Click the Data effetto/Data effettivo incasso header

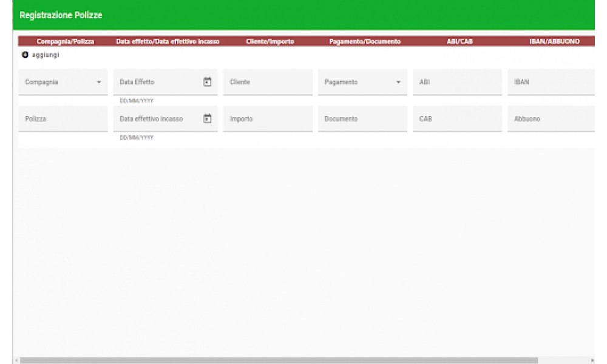pyautogui.click(x=168, y=41)
